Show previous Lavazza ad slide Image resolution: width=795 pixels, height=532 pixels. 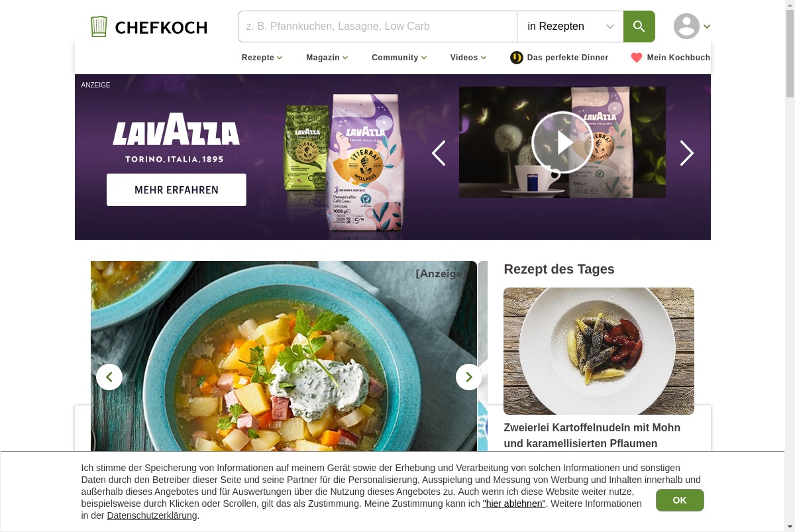click(439, 153)
